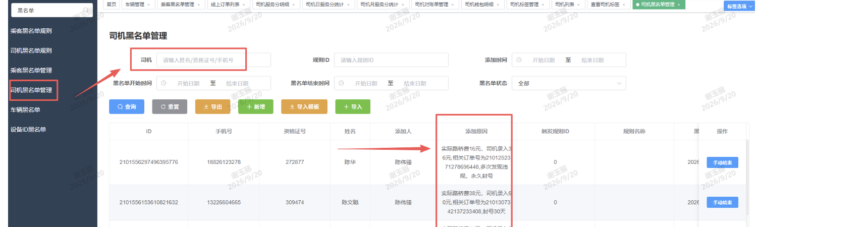Click phone number 18826123278
This screenshot has width=868, height=227.
tap(224, 162)
